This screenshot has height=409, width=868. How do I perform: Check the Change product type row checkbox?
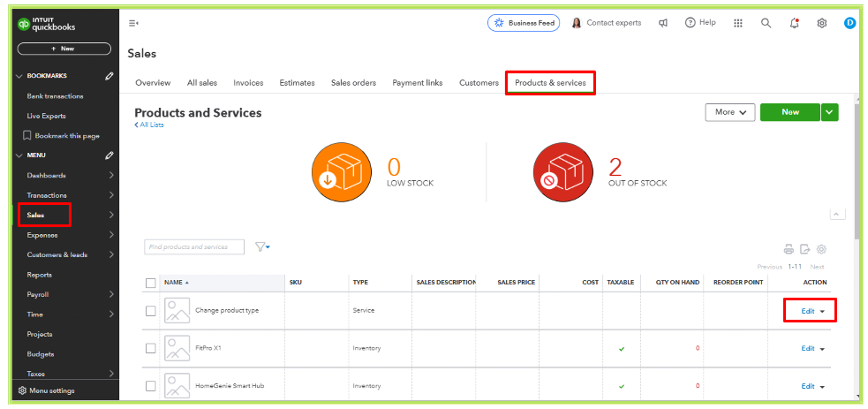tap(151, 311)
